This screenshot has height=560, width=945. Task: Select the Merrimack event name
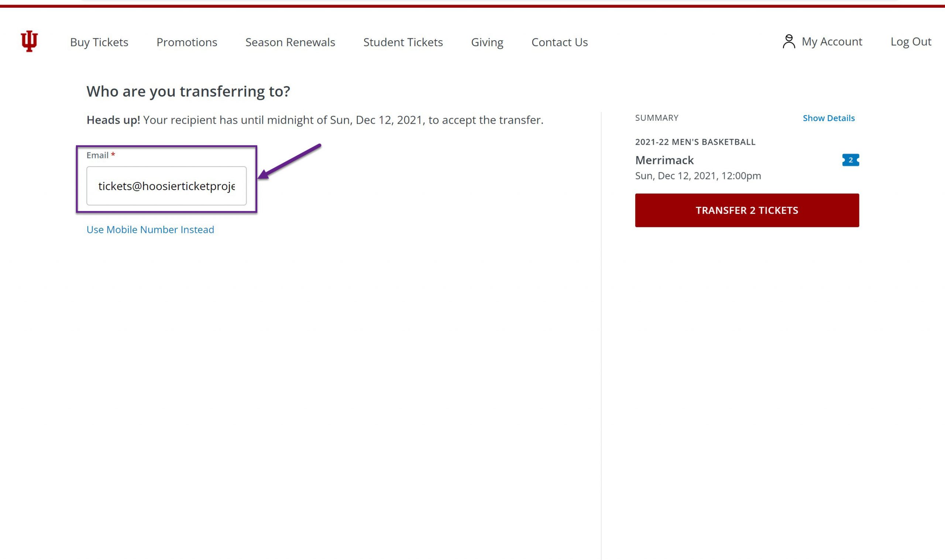664,160
